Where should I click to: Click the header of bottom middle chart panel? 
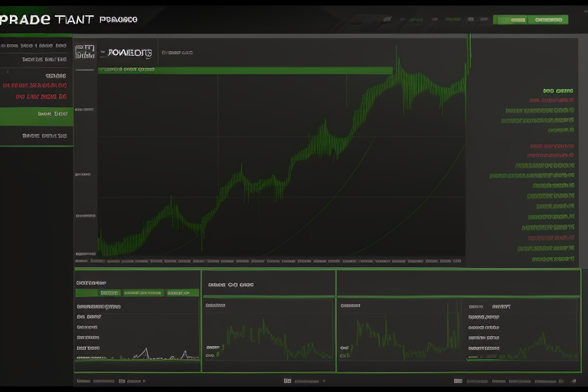point(268,284)
